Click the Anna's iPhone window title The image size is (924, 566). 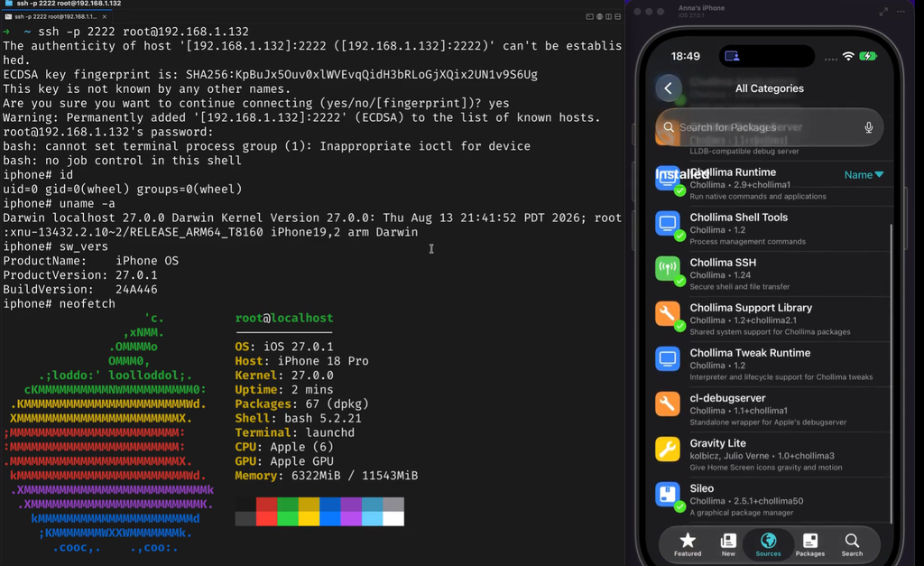tap(701, 8)
